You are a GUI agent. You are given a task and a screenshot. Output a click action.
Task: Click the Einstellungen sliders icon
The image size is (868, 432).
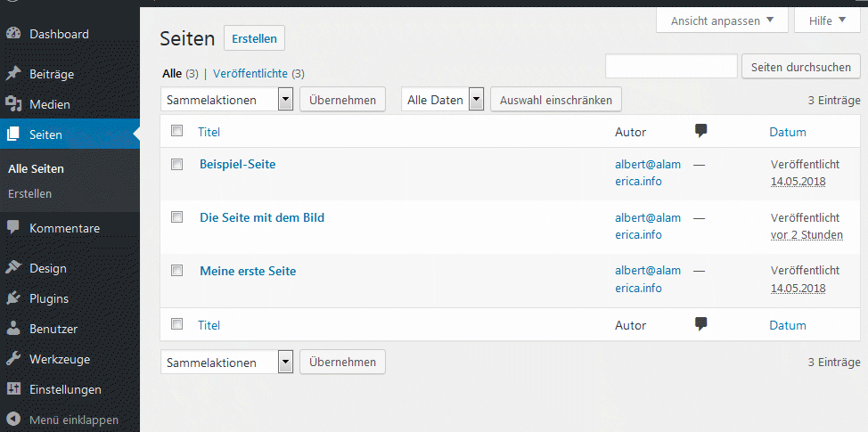tap(13, 389)
